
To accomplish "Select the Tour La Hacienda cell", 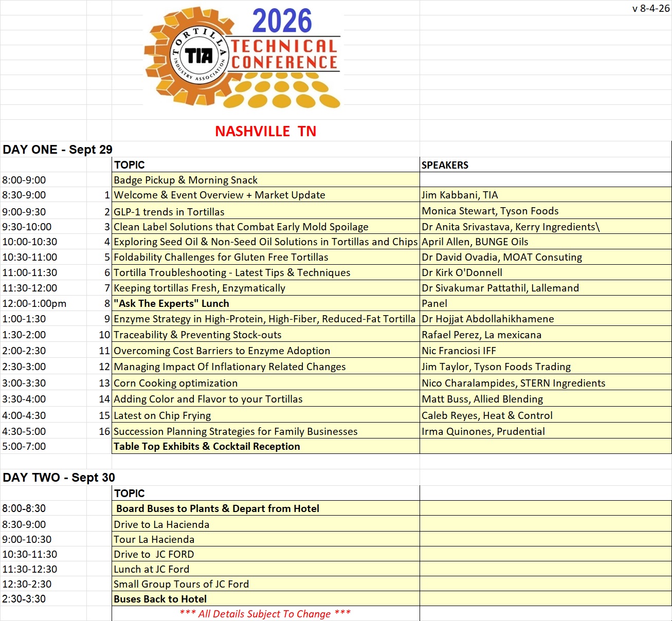I will tap(266, 539).
